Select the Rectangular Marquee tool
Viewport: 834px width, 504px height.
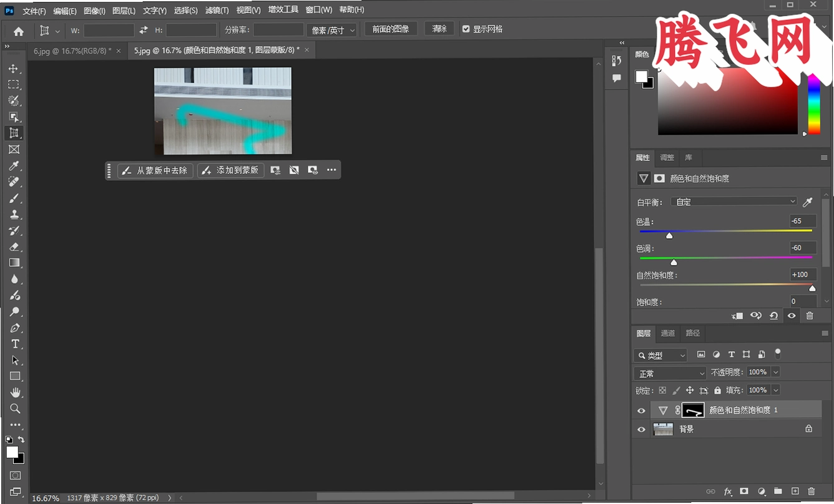pos(14,85)
